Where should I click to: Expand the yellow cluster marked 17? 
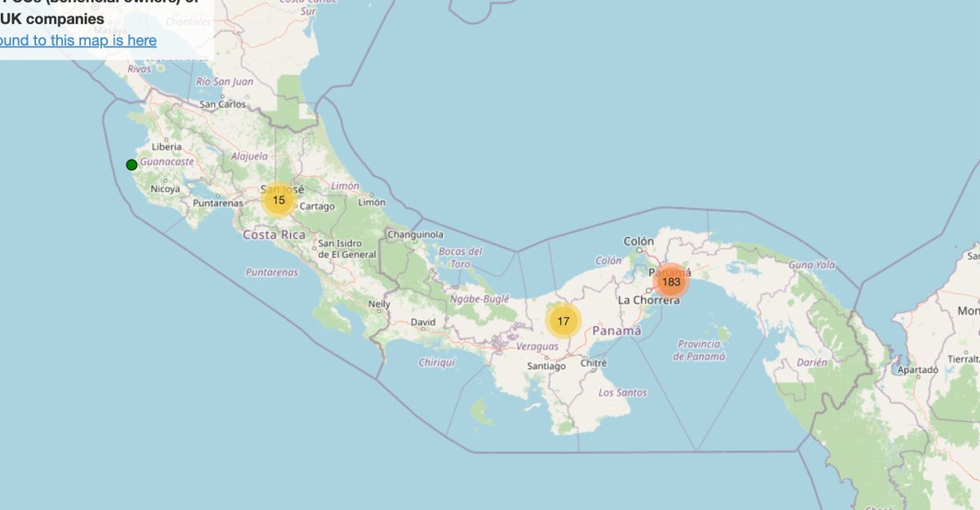(x=563, y=321)
